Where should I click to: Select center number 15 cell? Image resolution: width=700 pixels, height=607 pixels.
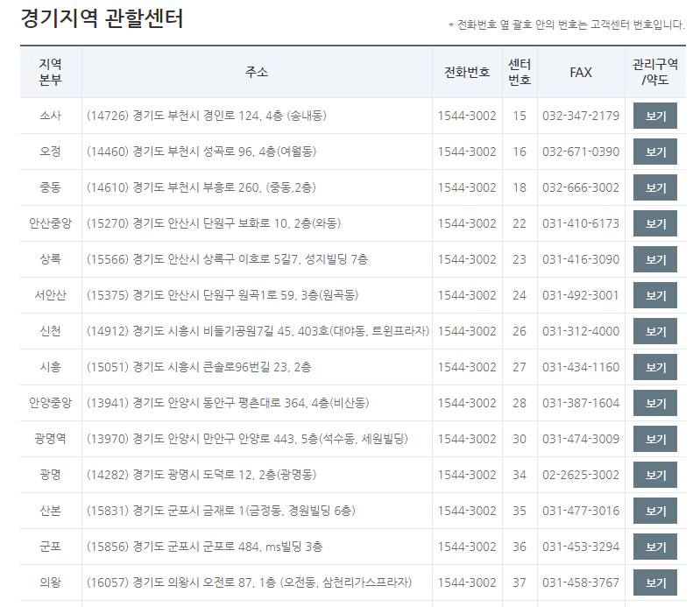pyautogui.click(x=520, y=116)
